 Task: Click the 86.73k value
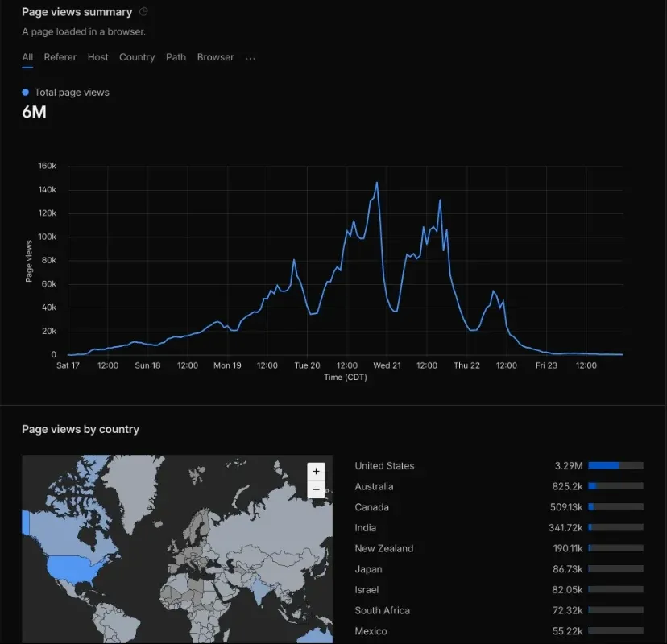pyautogui.click(x=567, y=569)
